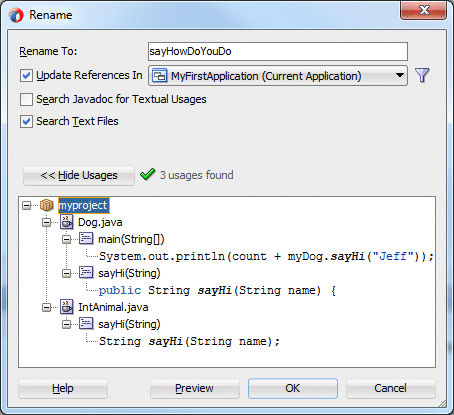
Task: Click sayHi(String) method icon under Dog.java
Action: [x=86, y=273]
